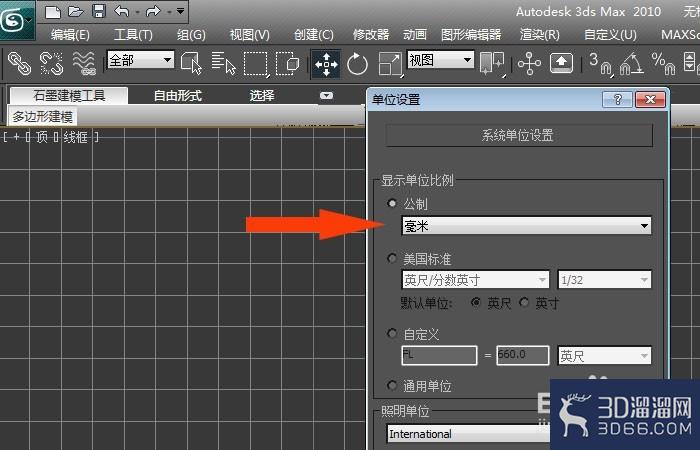Open the 图形编辑器 menu
Screen dimensions: 700x450
coord(471,34)
